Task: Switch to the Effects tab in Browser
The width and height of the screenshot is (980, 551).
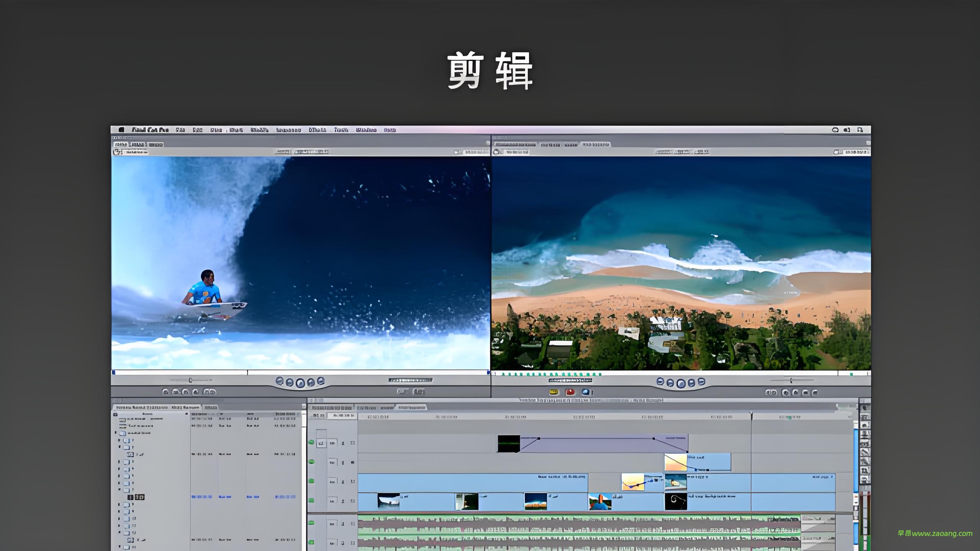Action: pos(210,408)
